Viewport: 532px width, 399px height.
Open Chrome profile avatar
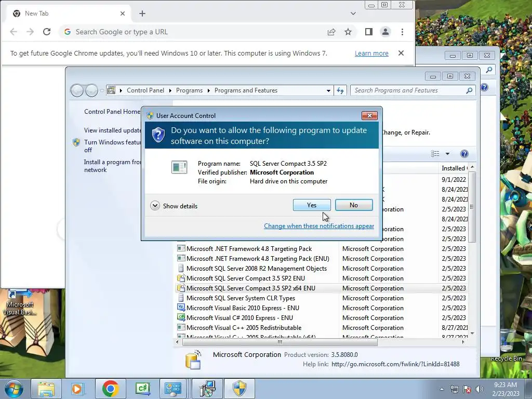385,32
